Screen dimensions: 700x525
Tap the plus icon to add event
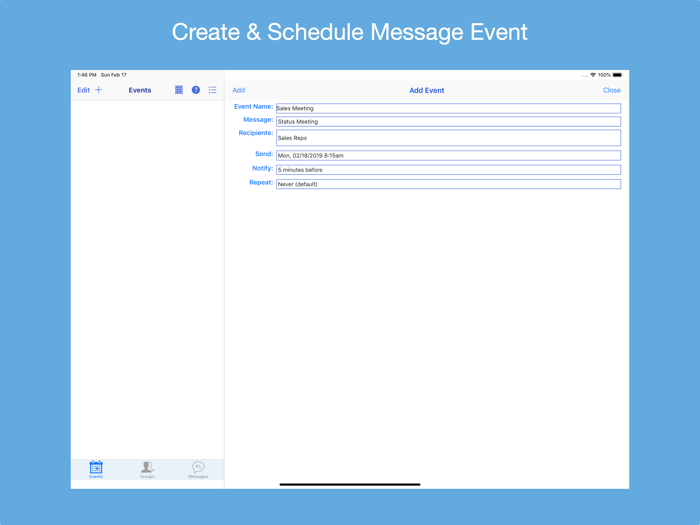click(x=99, y=90)
